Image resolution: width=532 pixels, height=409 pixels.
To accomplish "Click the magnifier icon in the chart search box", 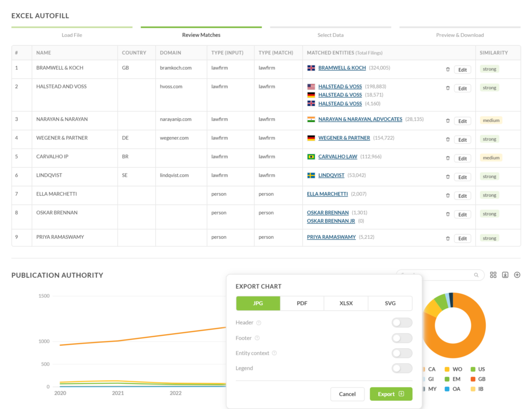I will point(476,275).
